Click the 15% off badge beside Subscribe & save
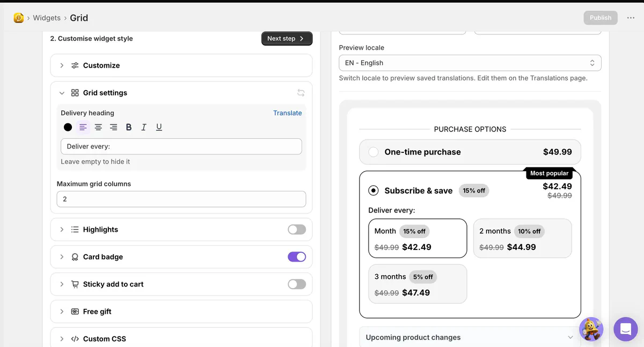Screen dimensions: 644x347 [x=474, y=190]
